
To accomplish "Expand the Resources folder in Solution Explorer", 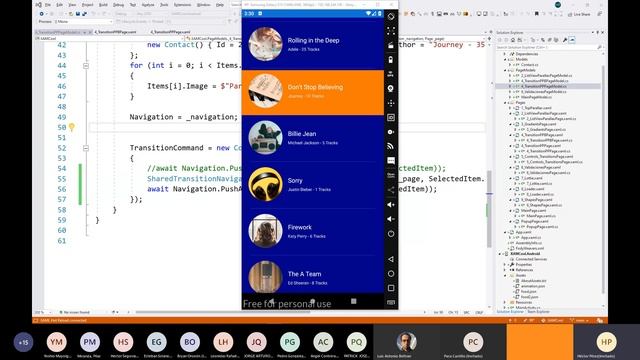I will pos(505,302).
